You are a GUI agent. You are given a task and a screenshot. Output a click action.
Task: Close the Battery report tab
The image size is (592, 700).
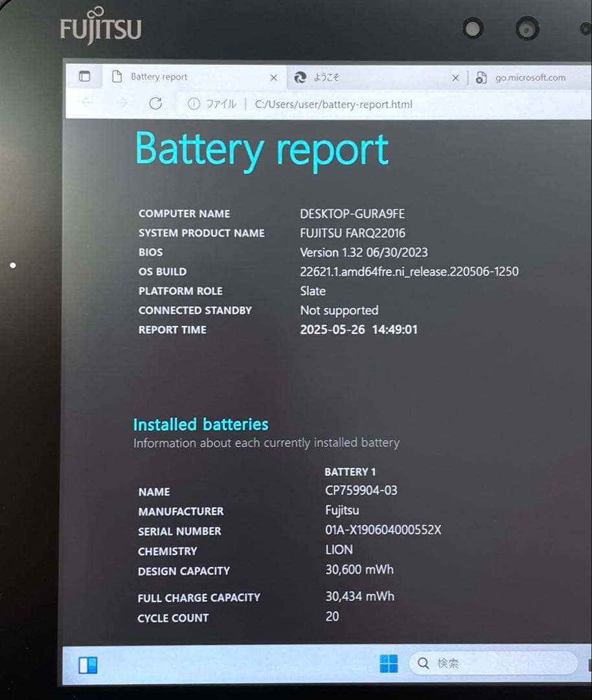tap(273, 78)
